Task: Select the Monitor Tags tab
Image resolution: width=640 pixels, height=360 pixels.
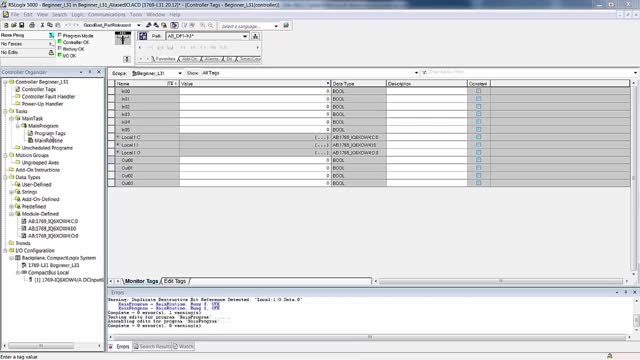Action: pos(141,281)
